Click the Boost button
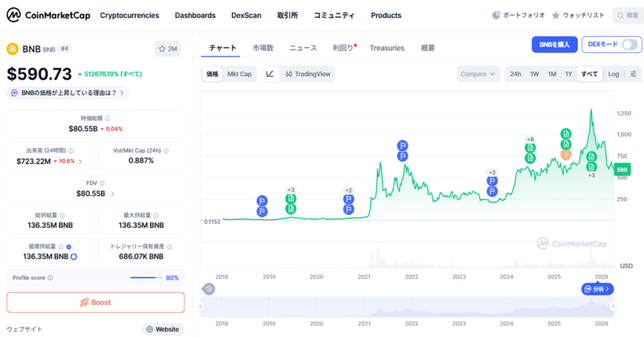This screenshot has height=338, width=644. pos(96,302)
